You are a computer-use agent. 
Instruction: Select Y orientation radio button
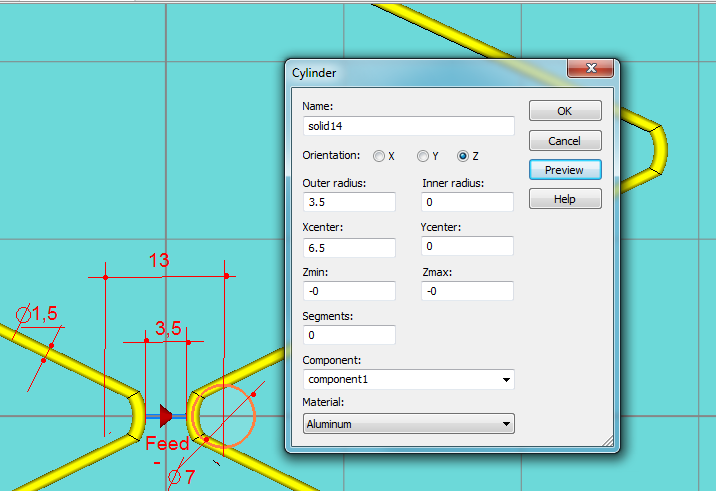click(423, 156)
